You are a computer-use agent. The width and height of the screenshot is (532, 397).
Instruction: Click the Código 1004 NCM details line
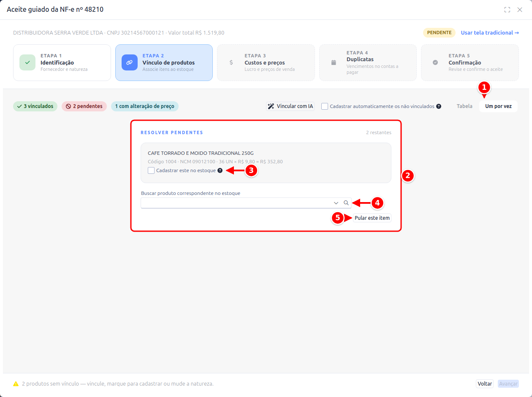[215, 162]
